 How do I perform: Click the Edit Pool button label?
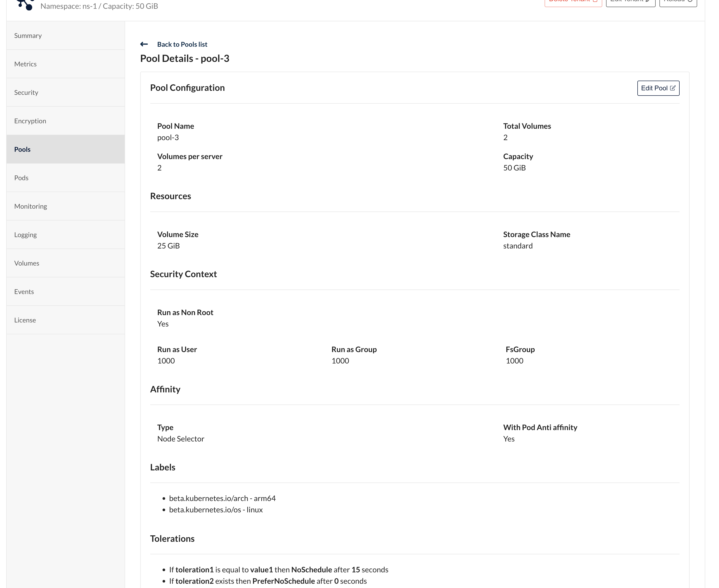[x=654, y=88]
